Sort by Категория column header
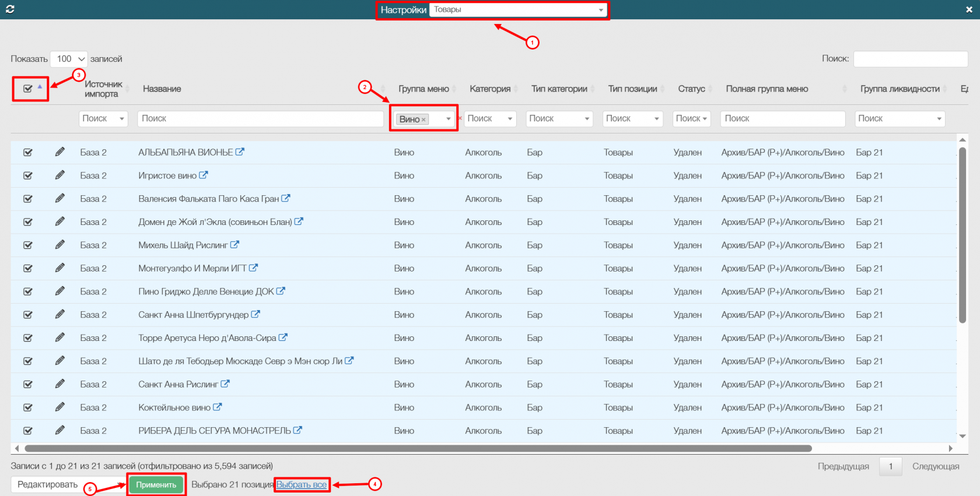 (490, 89)
